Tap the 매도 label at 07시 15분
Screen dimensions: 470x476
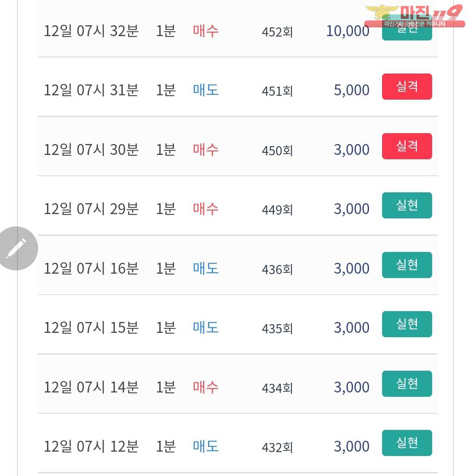tap(205, 328)
